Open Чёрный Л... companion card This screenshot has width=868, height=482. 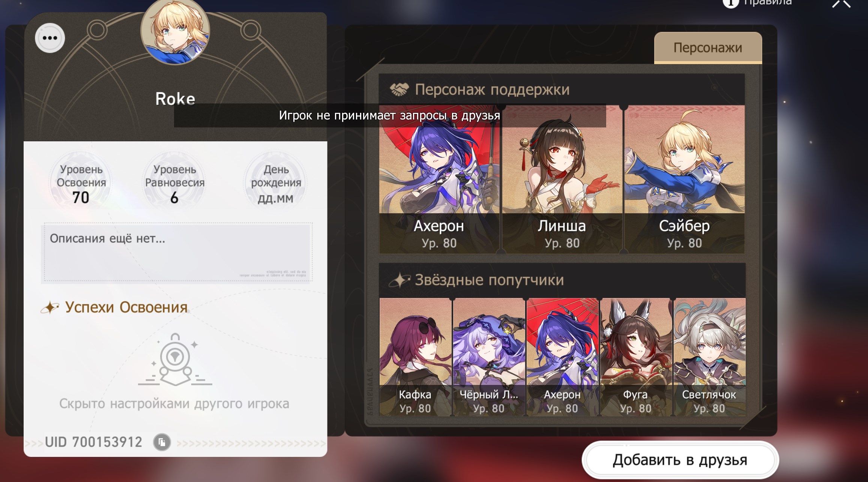click(489, 357)
